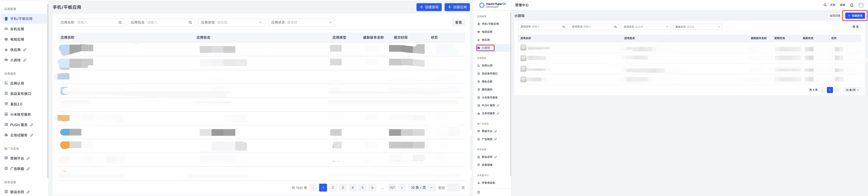
Task: Click the notification bell icon
Action: (x=852, y=5)
